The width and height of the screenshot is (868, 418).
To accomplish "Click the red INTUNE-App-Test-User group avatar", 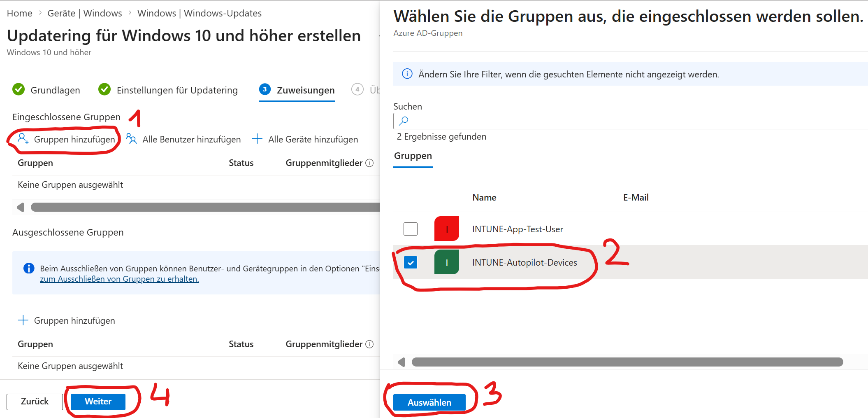I will pyautogui.click(x=446, y=229).
